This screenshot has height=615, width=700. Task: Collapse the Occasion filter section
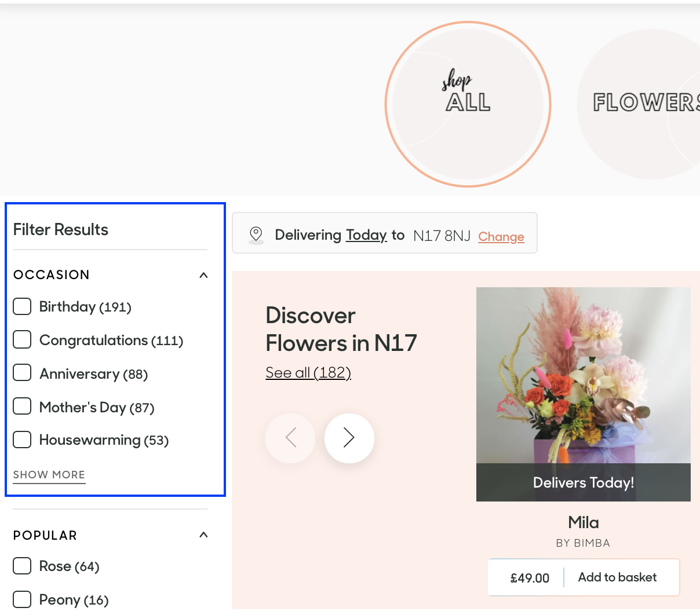tap(203, 275)
